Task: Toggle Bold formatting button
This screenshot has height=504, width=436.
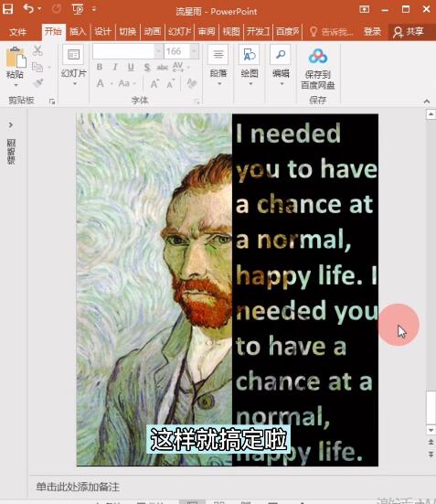Action: point(100,67)
